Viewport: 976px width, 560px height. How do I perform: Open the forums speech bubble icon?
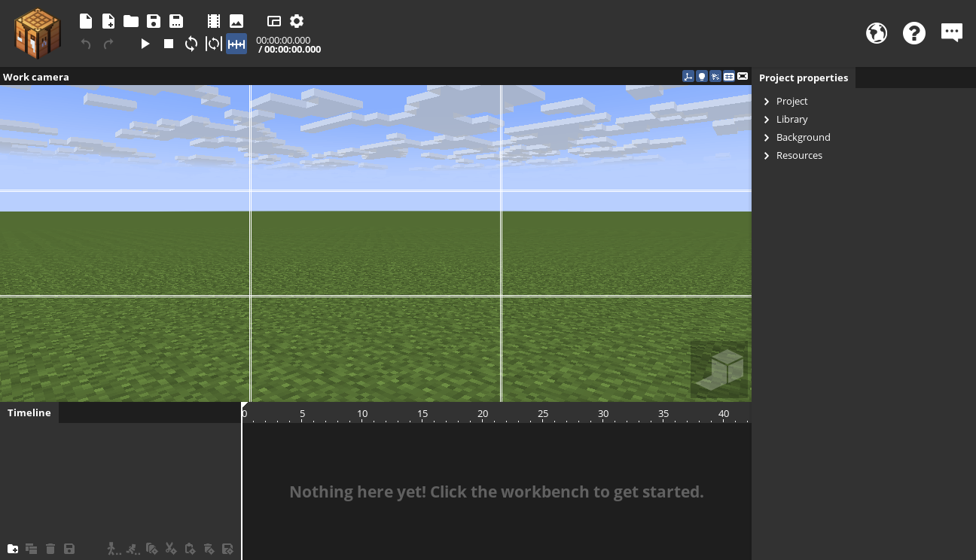952,32
